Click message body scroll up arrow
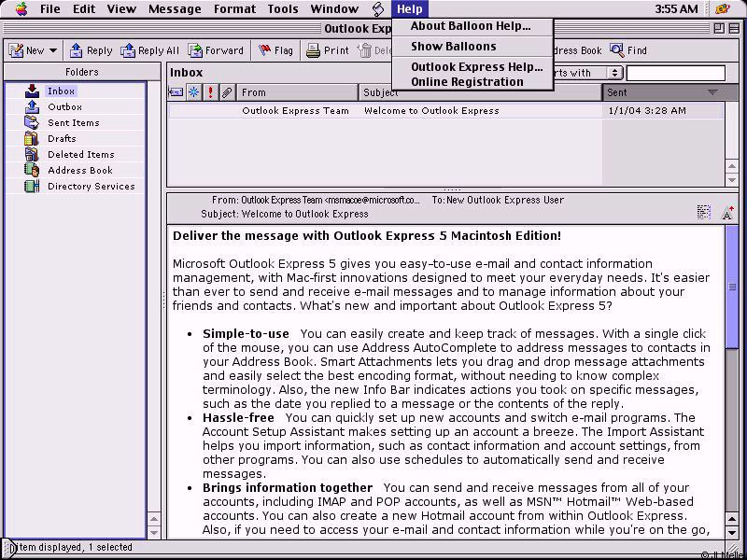This screenshot has width=747, height=560. (x=732, y=519)
